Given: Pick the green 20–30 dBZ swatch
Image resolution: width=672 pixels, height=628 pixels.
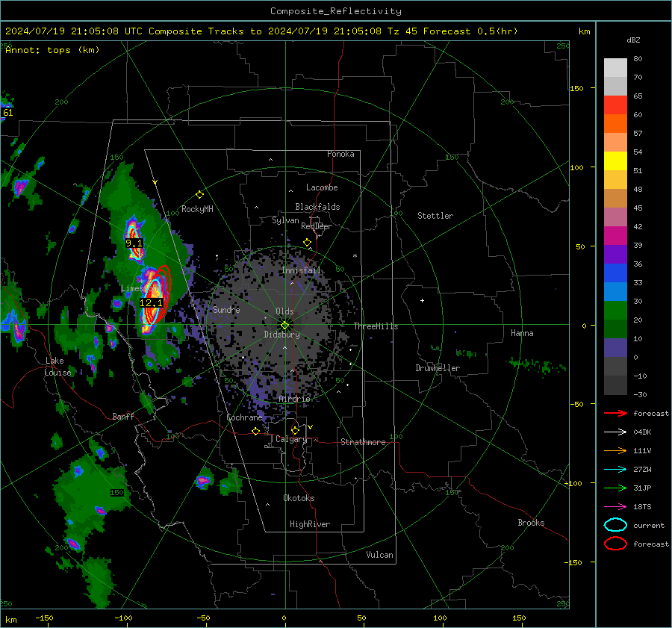Looking at the screenshot, I should (x=615, y=311).
